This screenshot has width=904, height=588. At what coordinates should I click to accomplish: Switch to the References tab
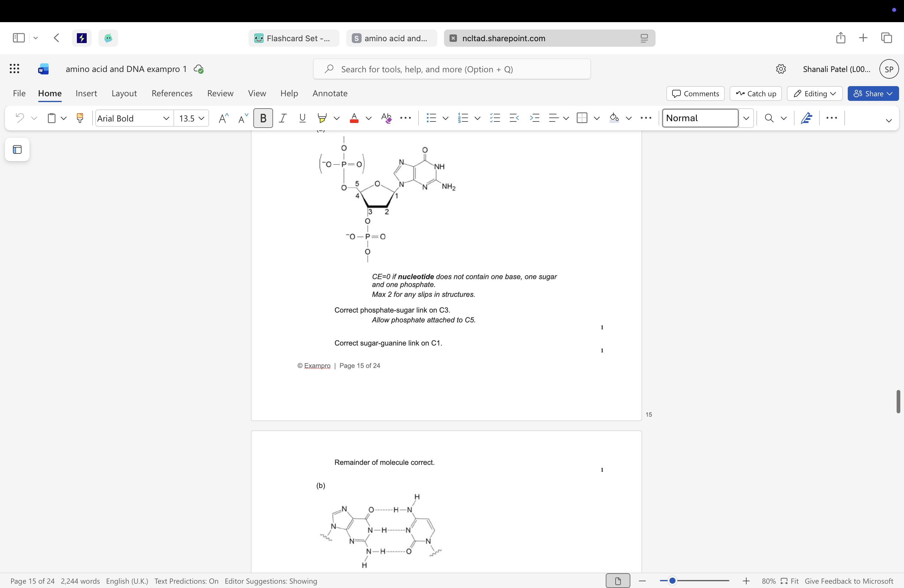click(x=172, y=93)
